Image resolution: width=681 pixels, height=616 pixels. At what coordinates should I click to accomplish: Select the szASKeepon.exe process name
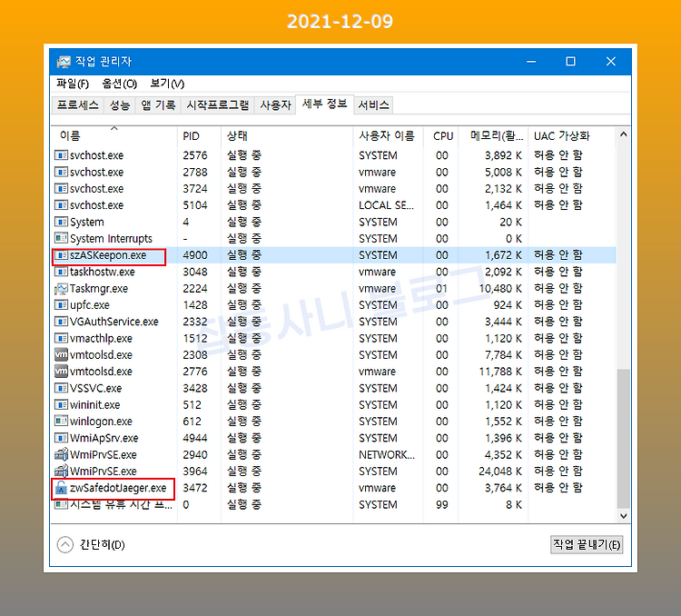(x=108, y=255)
